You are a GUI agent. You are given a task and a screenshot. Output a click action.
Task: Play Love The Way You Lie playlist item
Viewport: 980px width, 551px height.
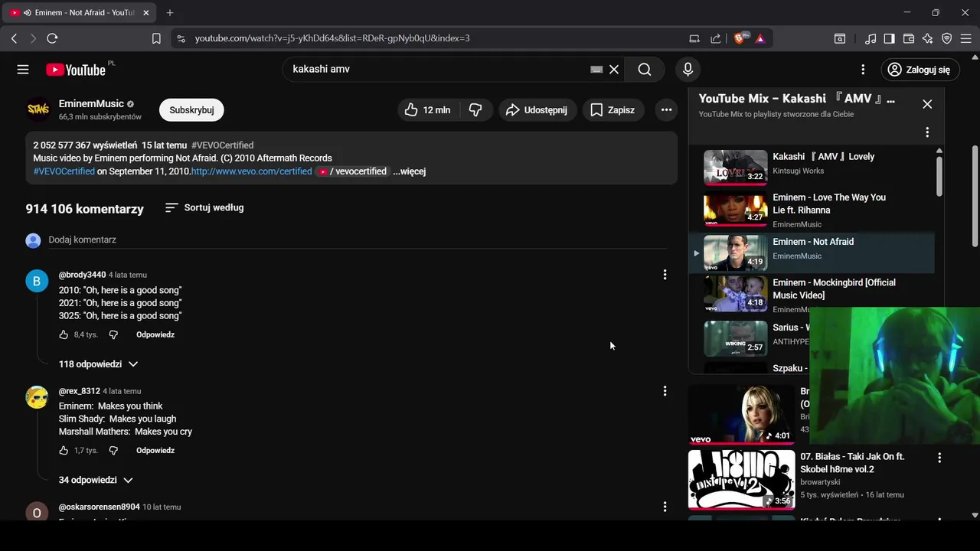click(x=812, y=210)
